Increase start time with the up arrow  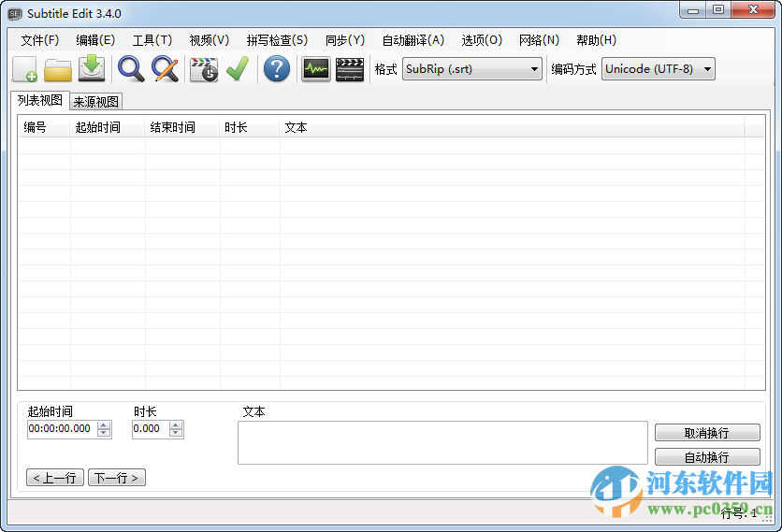104,424
